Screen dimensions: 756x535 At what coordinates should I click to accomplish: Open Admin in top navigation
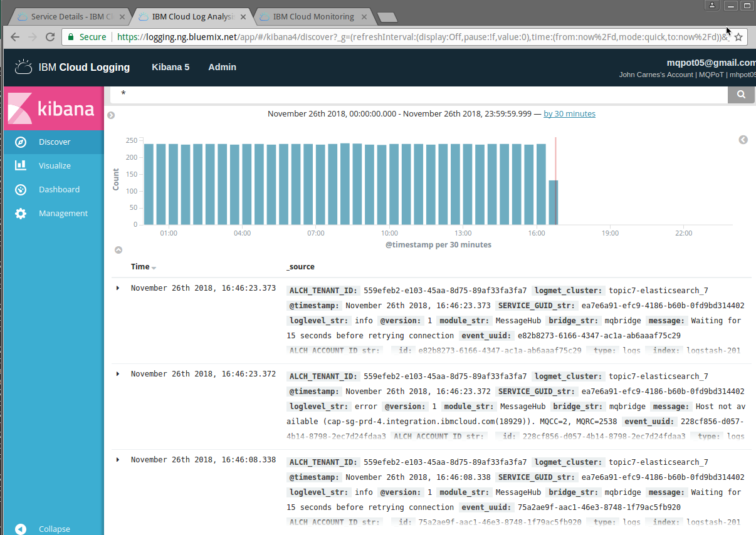pos(223,67)
